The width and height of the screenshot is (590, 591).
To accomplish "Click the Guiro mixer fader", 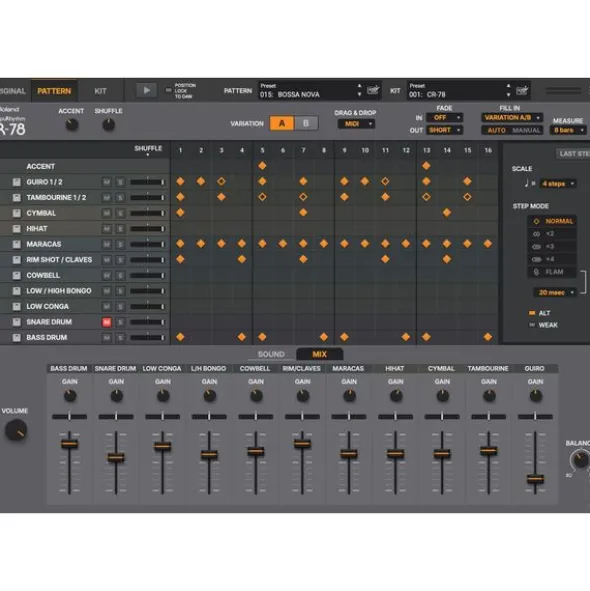I will 535,479.
